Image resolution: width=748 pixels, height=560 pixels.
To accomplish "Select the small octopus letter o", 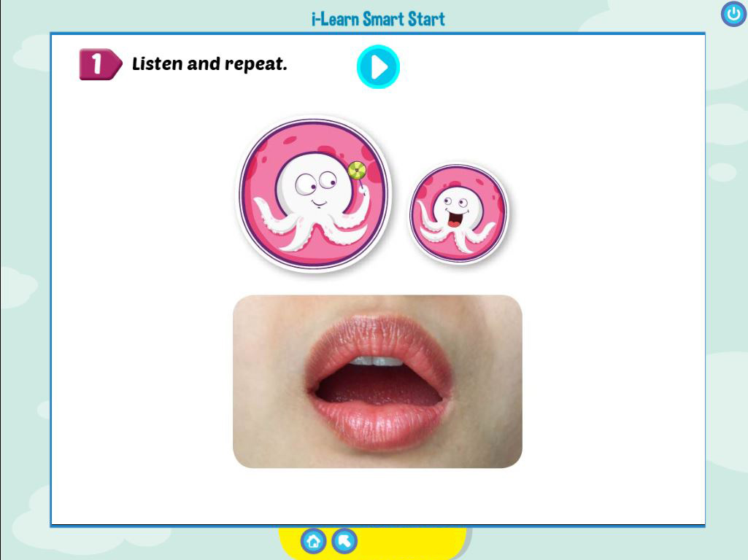I will click(x=458, y=213).
